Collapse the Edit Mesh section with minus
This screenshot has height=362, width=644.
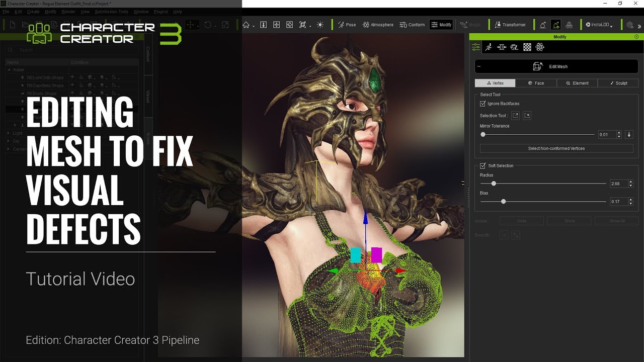pos(478,66)
